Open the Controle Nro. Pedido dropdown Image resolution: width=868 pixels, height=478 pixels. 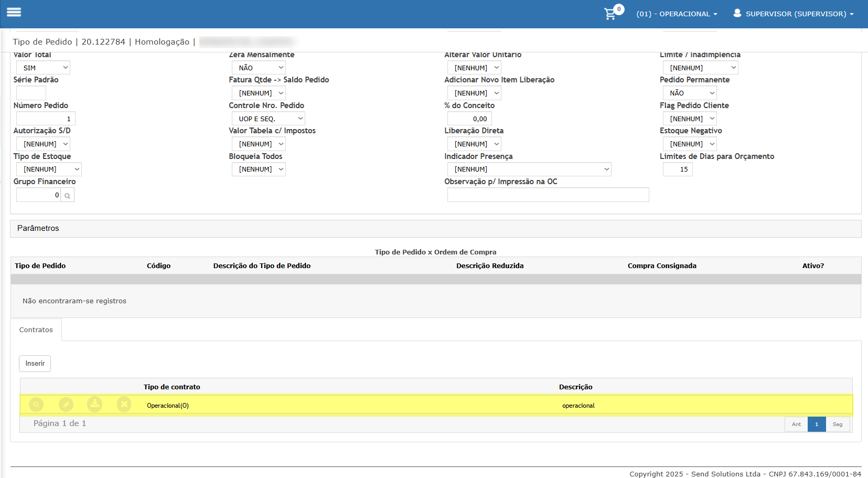[x=268, y=119]
